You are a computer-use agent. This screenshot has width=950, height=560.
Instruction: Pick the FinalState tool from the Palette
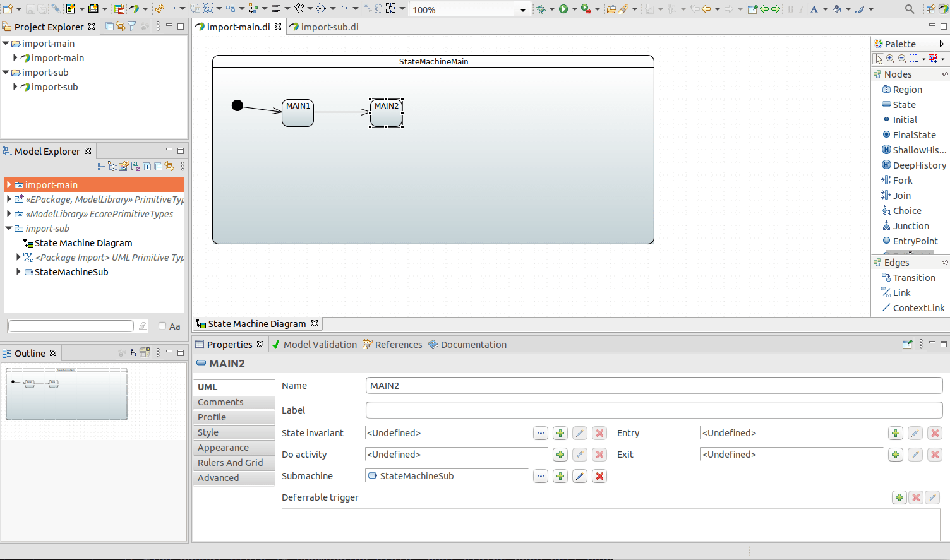click(x=914, y=135)
